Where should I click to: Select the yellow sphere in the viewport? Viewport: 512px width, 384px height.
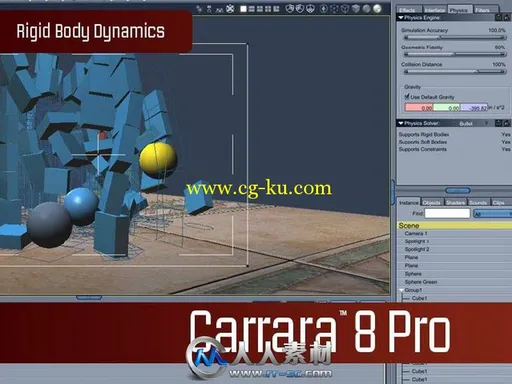158,160
